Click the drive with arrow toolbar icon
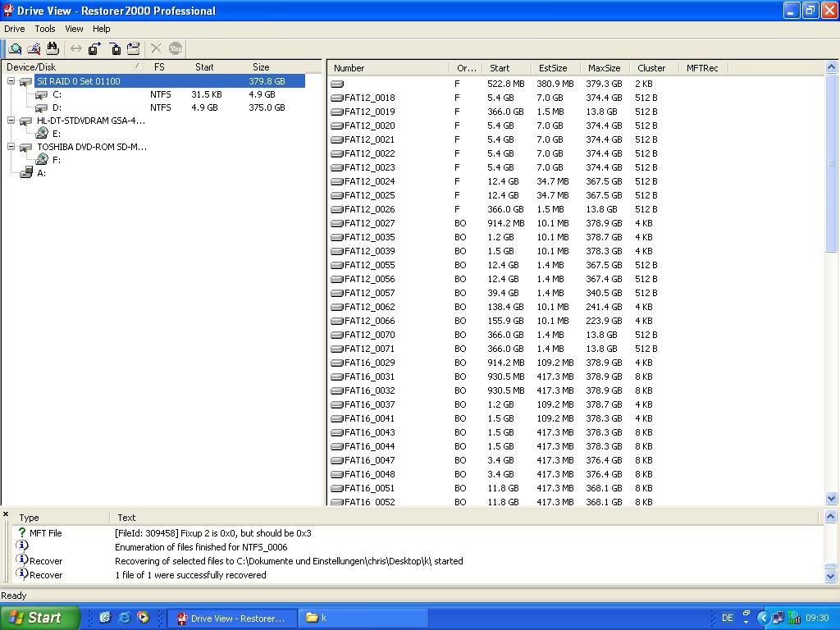Viewport: 840px width, 630px height. [x=134, y=48]
